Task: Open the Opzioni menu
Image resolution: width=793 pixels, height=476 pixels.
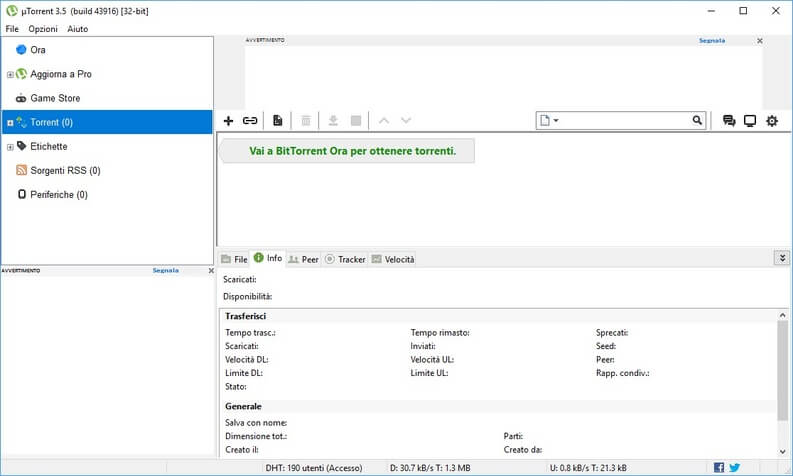Action: (43, 29)
